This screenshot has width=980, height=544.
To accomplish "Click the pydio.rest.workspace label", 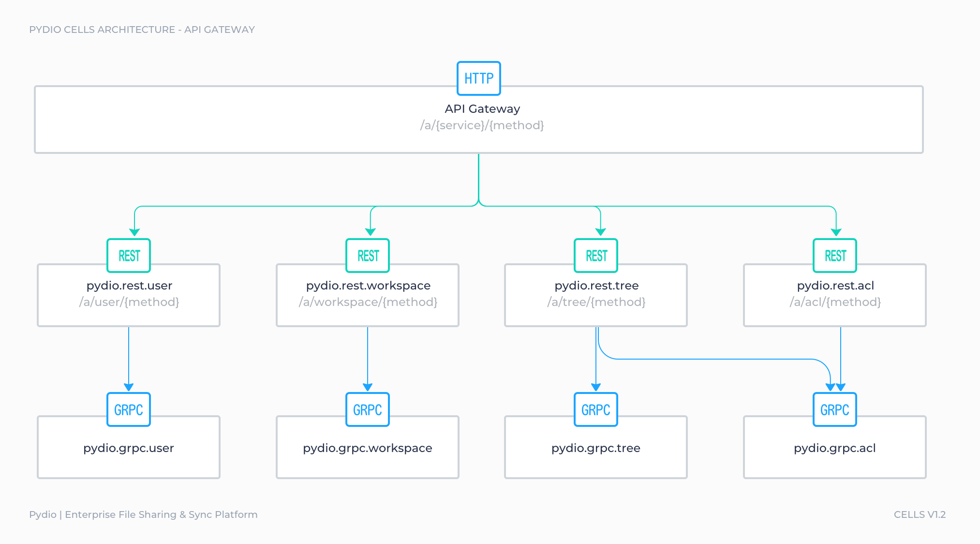I will pos(368,286).
